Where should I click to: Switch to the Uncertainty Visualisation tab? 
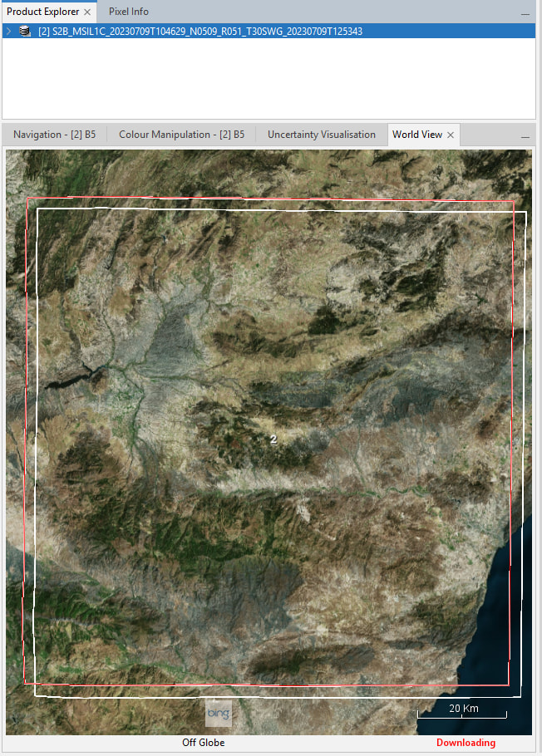coord(321,135)
